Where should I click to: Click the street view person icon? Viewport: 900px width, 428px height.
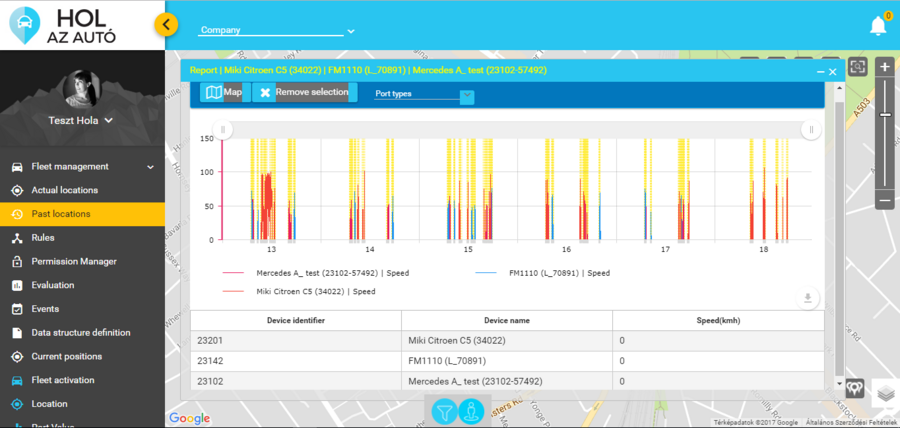click(x=472, y=410)
